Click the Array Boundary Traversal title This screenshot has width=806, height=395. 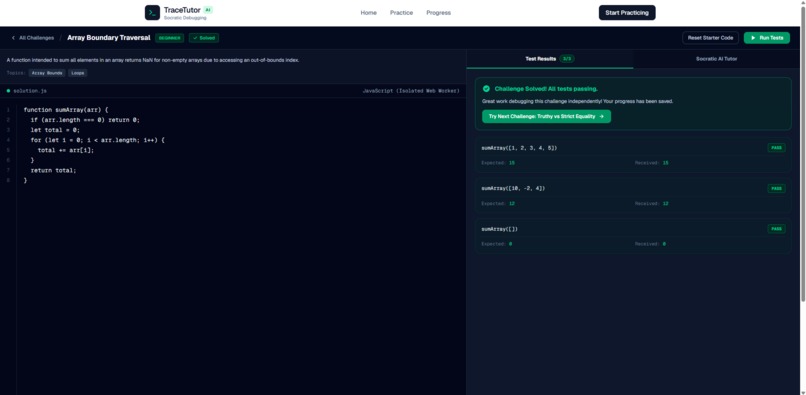click(x=108, y=38)
